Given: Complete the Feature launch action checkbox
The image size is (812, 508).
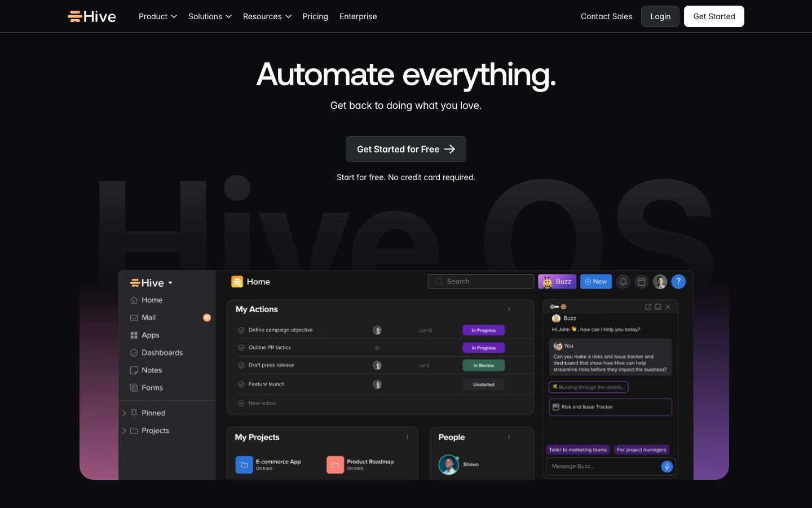Looking at the screenshot, I should pos(241,384).
